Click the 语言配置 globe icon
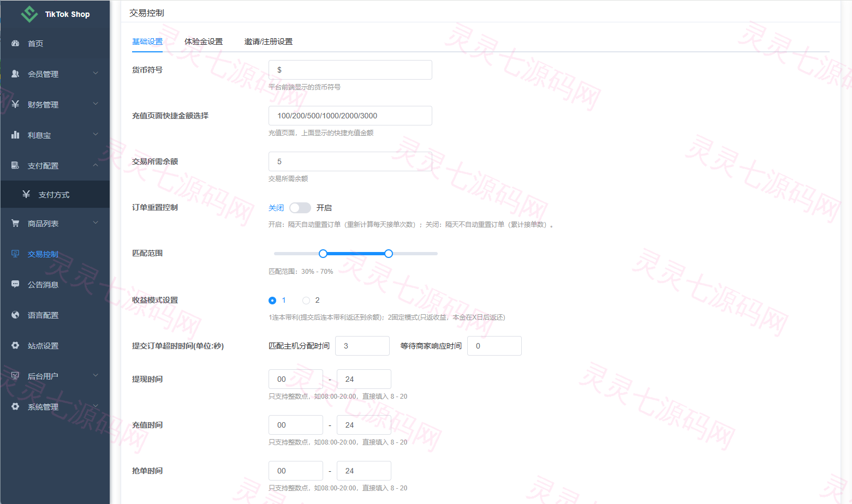 (x=15, y=315)
